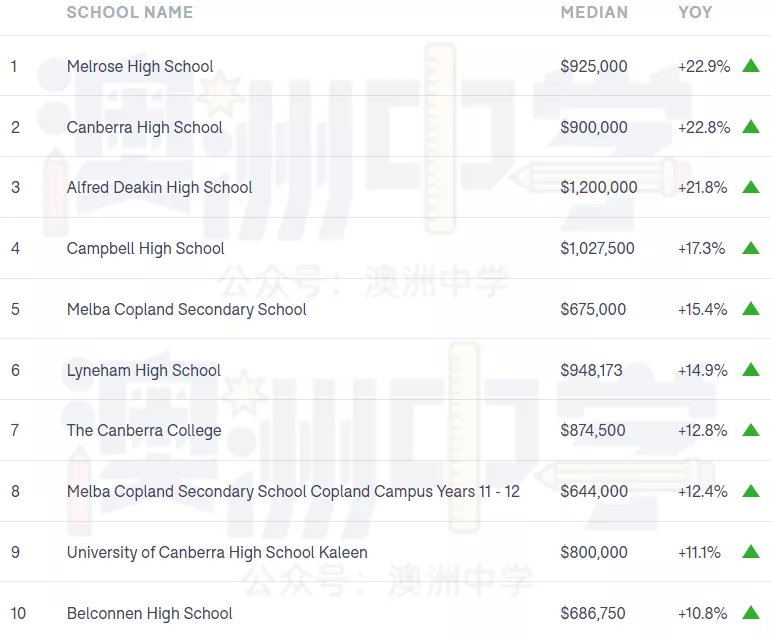
Task: Click green up arrow for Melrose High School
Action: pos(751,65)
